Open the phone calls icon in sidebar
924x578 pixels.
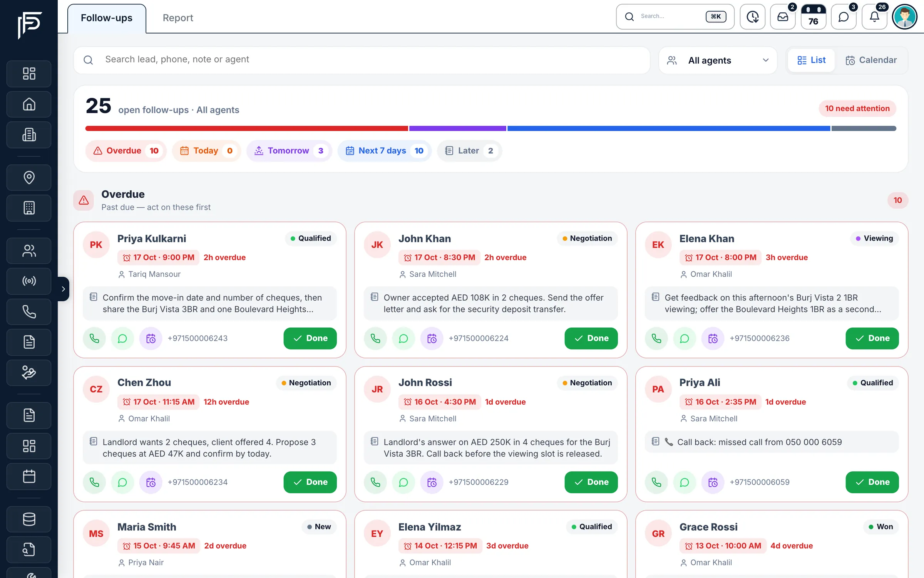pos(29,311)
